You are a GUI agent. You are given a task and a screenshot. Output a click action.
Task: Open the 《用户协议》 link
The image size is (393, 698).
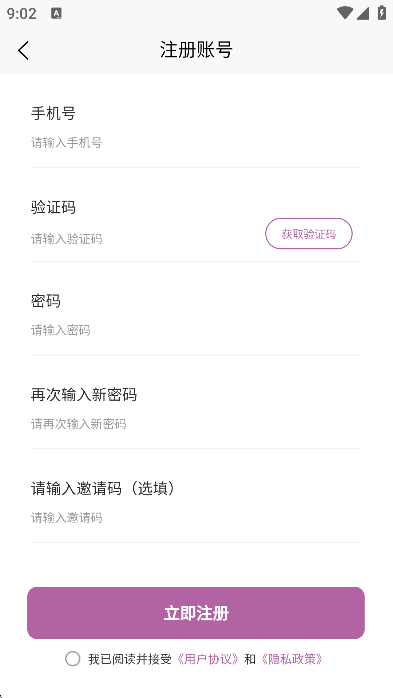pyautogui.click(x=208, y=659)
